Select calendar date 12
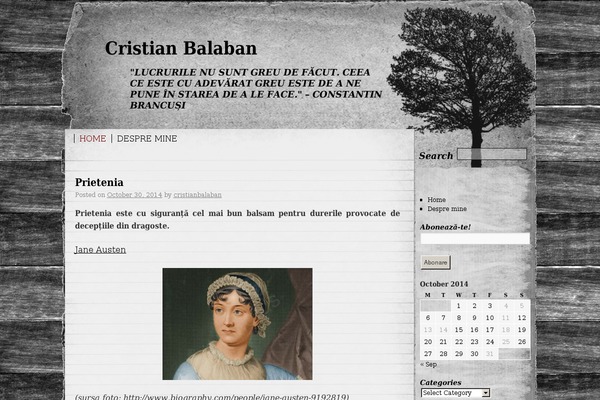The image size is (600, 400). point(522,318)
